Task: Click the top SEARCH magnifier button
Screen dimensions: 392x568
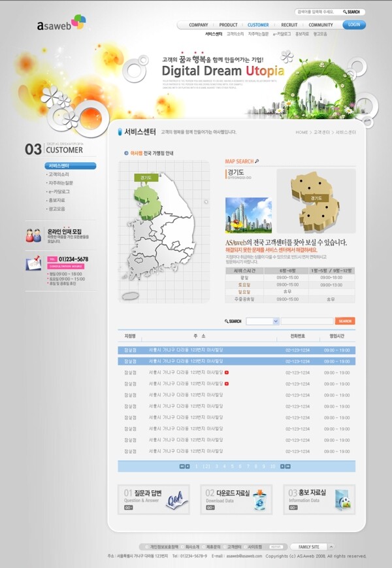Action: [351, 12]
